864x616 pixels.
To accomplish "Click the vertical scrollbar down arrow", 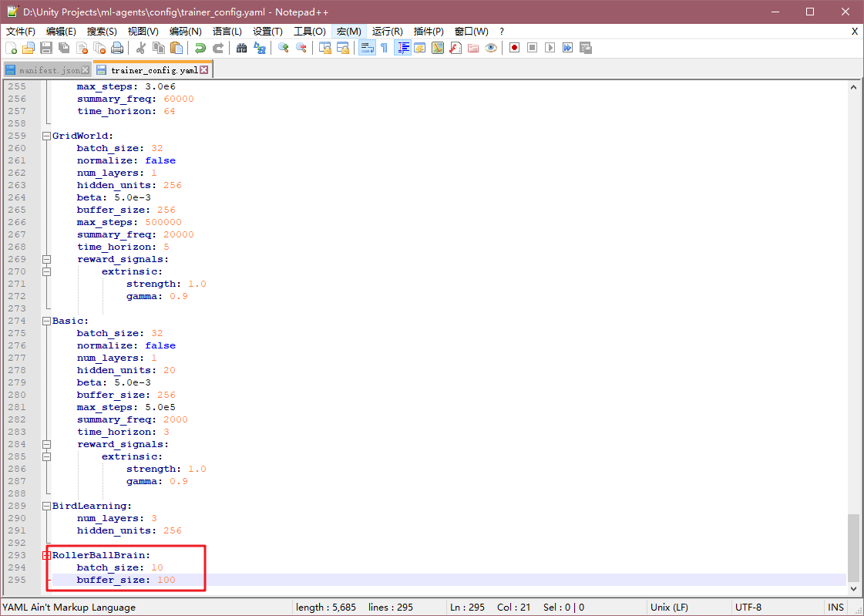I will pos(853,589).
